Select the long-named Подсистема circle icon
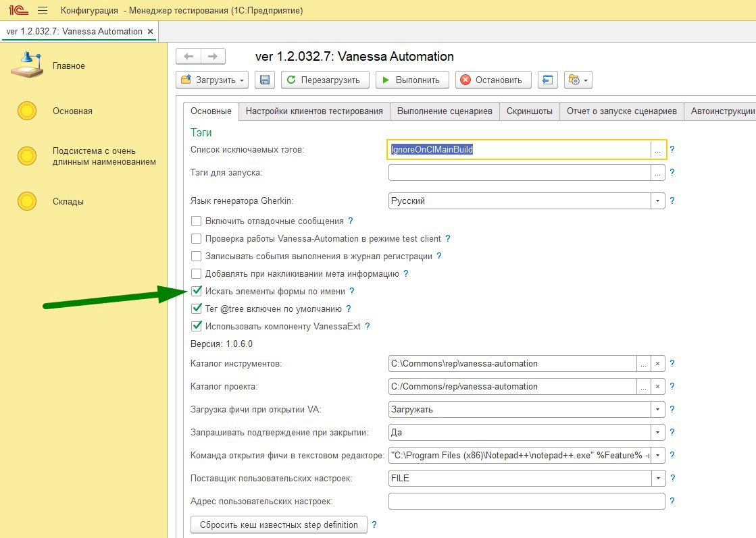The height and width of the screenshot is (538, 756). click(27, 156)
